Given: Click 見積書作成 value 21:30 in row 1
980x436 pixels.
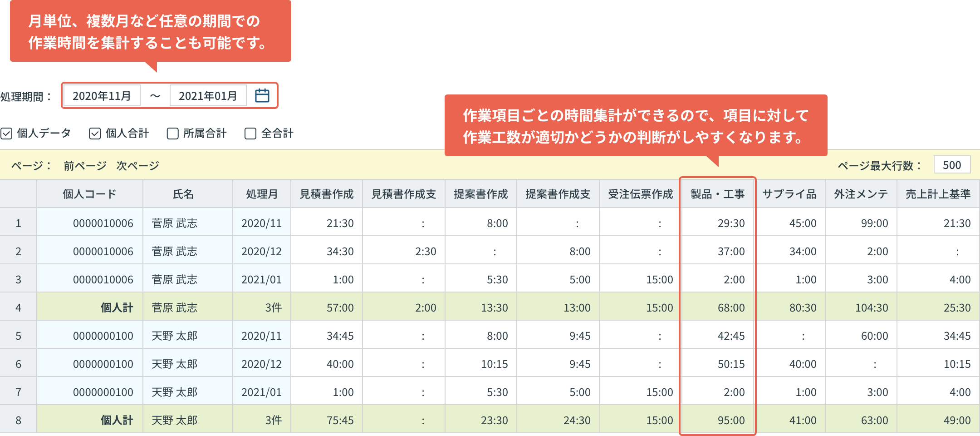Looking at the screenshot, I should 340,223.
